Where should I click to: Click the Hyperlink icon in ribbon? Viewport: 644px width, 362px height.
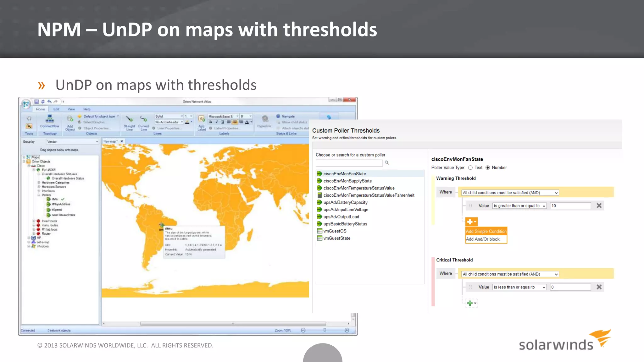pos(265,118)
